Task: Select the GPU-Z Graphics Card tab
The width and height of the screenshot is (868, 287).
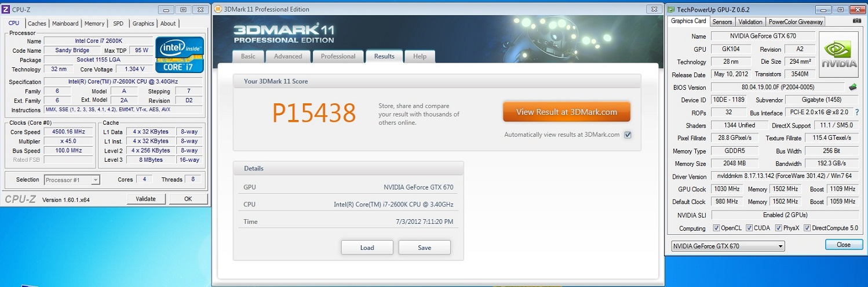Action: [x=688, y=21]
